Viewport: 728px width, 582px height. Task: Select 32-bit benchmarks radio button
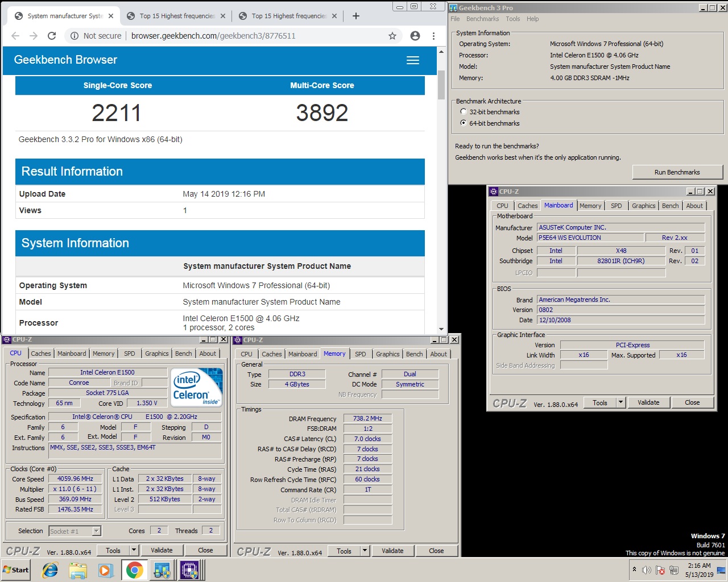point(464,112)
